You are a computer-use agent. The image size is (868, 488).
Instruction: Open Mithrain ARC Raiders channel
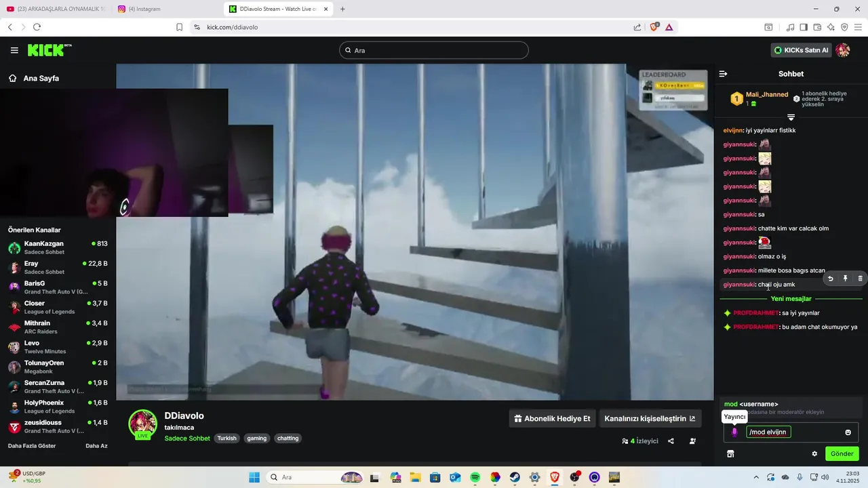58,327
